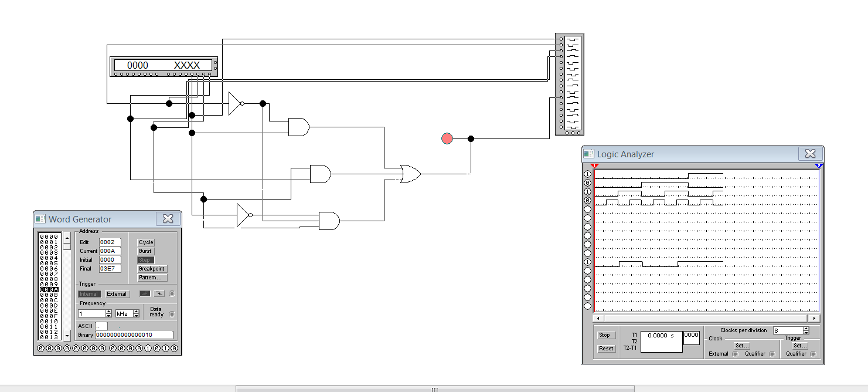Click the Pattern... button
The height and width of the screenshot is (392, 868).
tap(152, 278)
